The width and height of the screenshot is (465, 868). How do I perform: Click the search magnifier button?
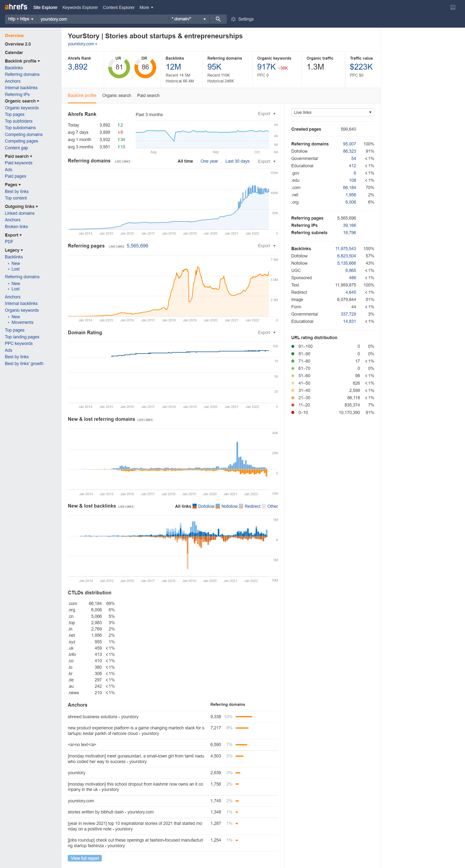[x=218, y=19]
